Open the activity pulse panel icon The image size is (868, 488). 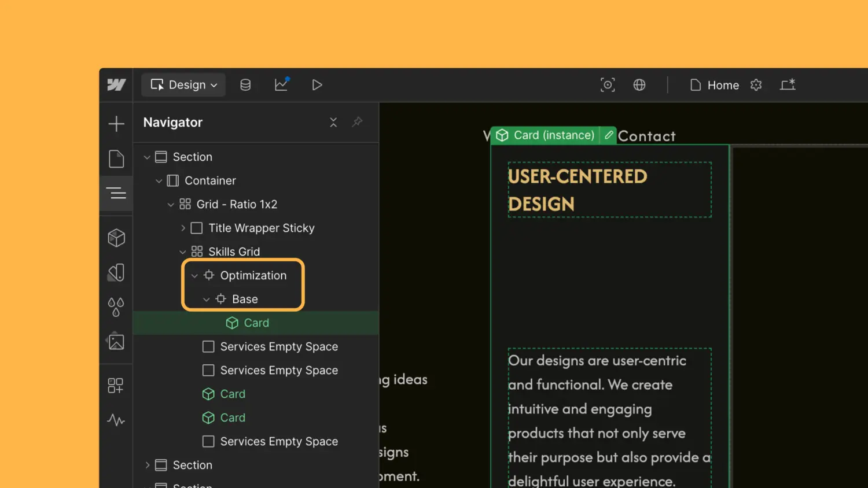click(116, 420)
